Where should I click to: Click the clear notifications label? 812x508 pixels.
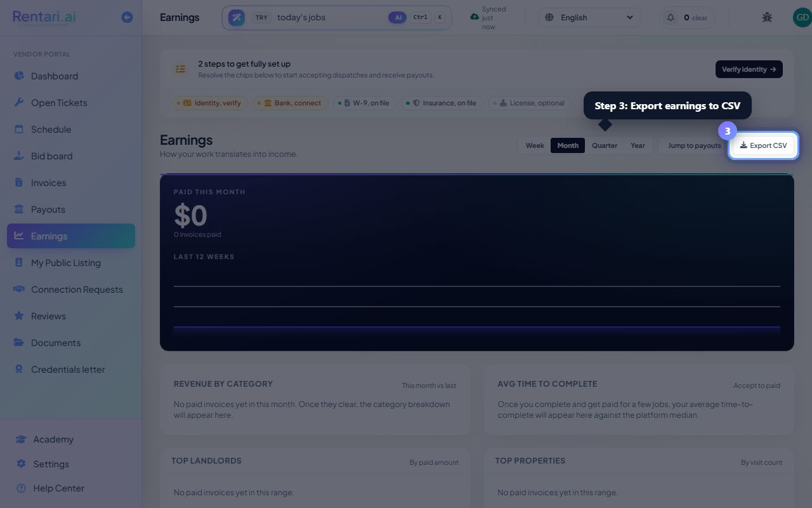pos(700,18)
